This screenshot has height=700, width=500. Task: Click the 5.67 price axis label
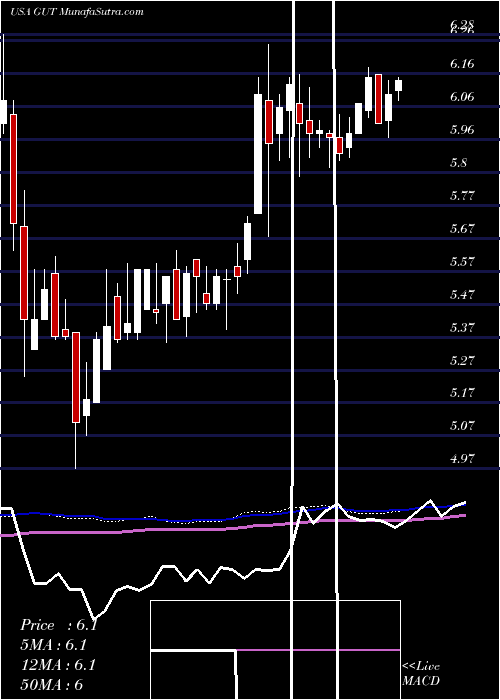[x=462, y=229]
